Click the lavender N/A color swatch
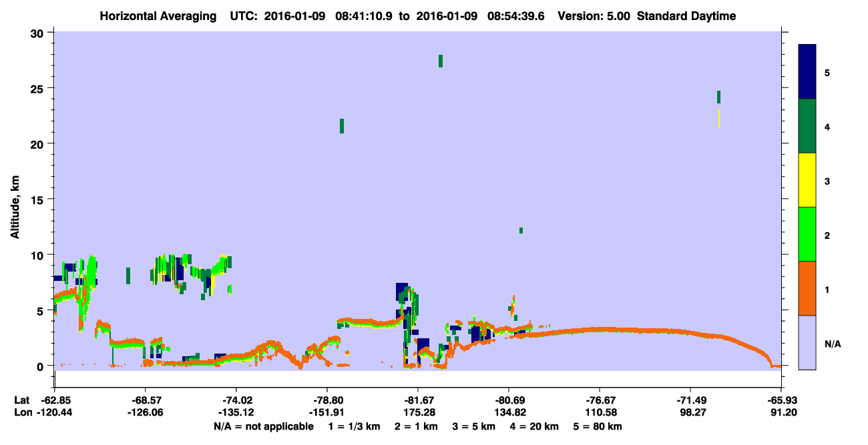Screen dimensions: 868x445 point(807,342)
